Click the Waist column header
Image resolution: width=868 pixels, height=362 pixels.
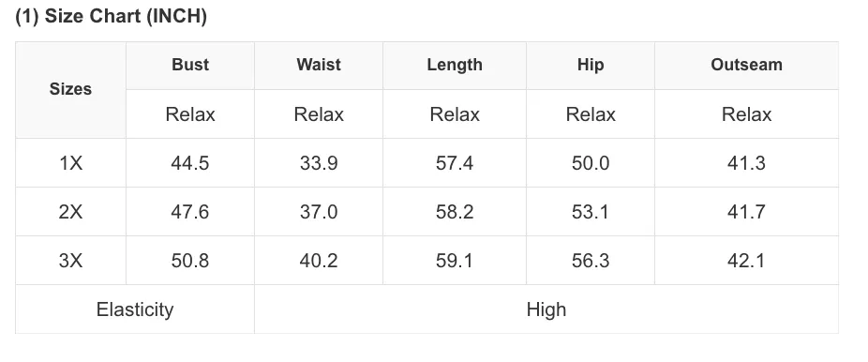[319, 65]
